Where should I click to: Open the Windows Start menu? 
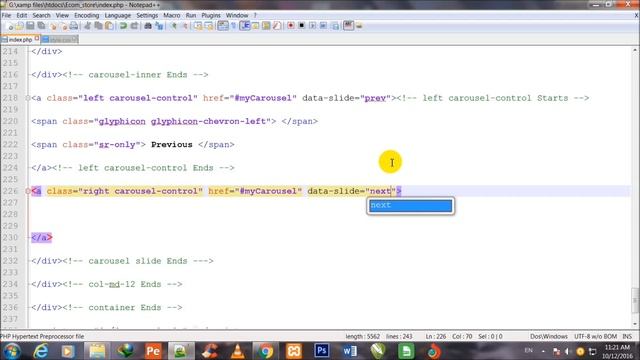(11, 351)
